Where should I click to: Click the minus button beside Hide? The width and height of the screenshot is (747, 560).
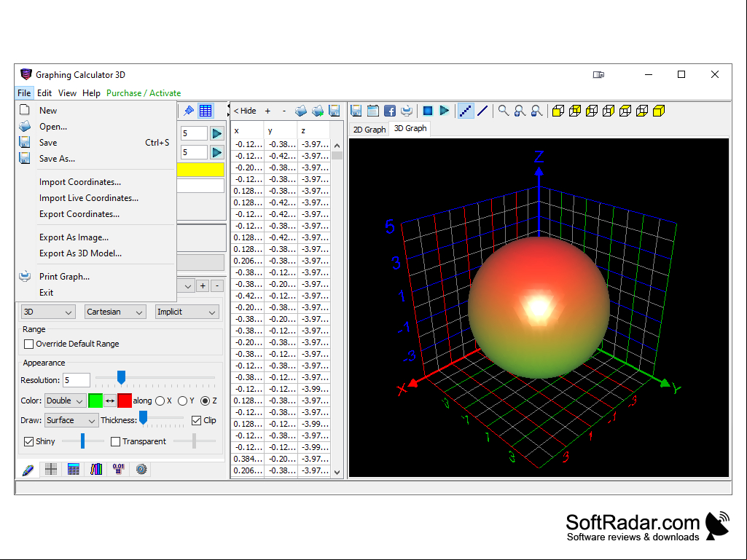(284, 111)
